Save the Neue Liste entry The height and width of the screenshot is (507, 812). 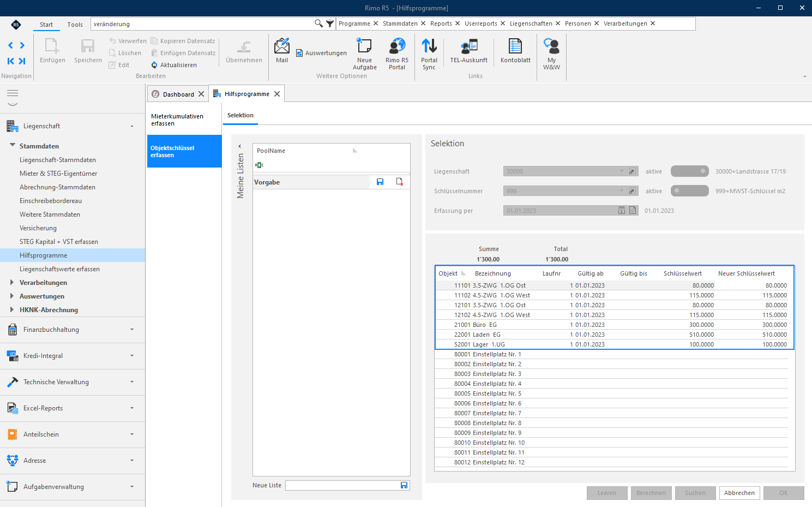404,485
